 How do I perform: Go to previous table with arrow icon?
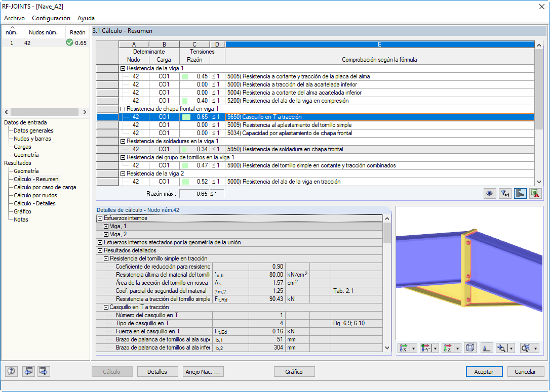coord(28,371)
